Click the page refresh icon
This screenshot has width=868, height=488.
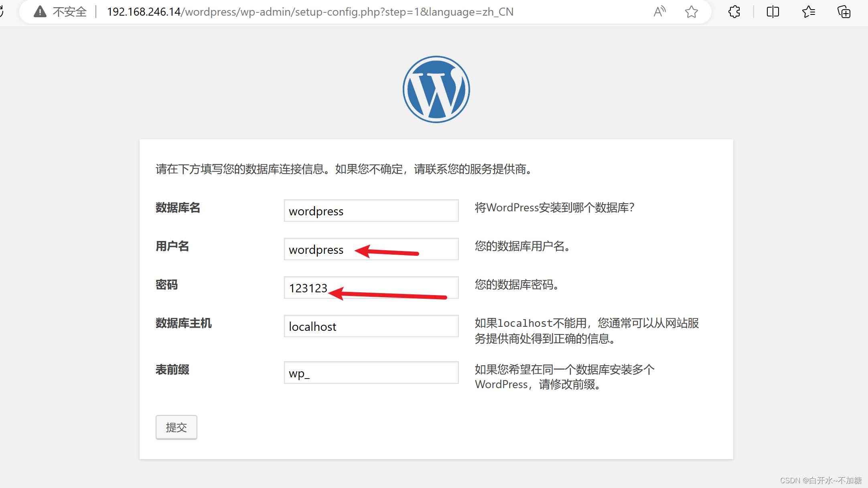tap(2, 12)
